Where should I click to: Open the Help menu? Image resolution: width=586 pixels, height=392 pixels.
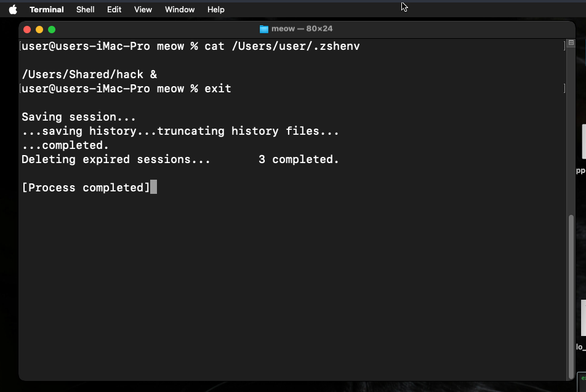pyautogui.click(x=215, y=9)
